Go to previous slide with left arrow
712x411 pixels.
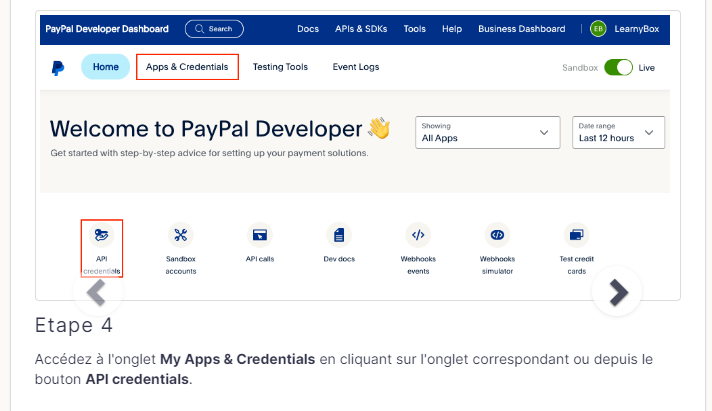coord(97,292)
